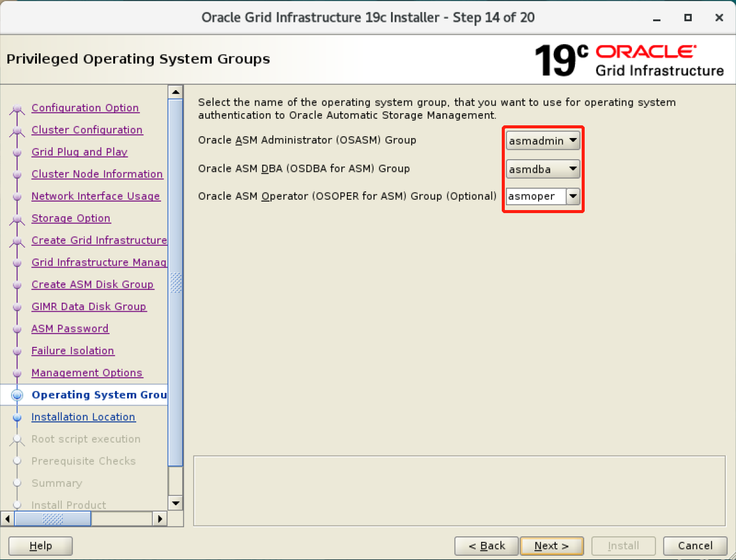The height and width of the screenshot is (560, 736).
Task: Click the ASM Password step bullet icon
Action: (17, 329)
